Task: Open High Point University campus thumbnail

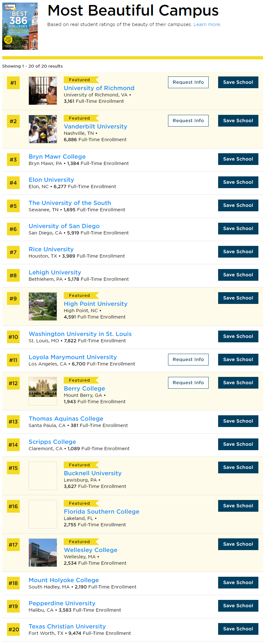Action: click(43, 306)
